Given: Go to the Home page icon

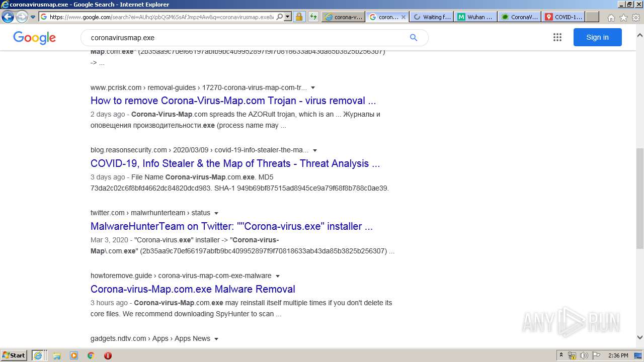Looking at the screenshot, I should click(x=611, y=18).
